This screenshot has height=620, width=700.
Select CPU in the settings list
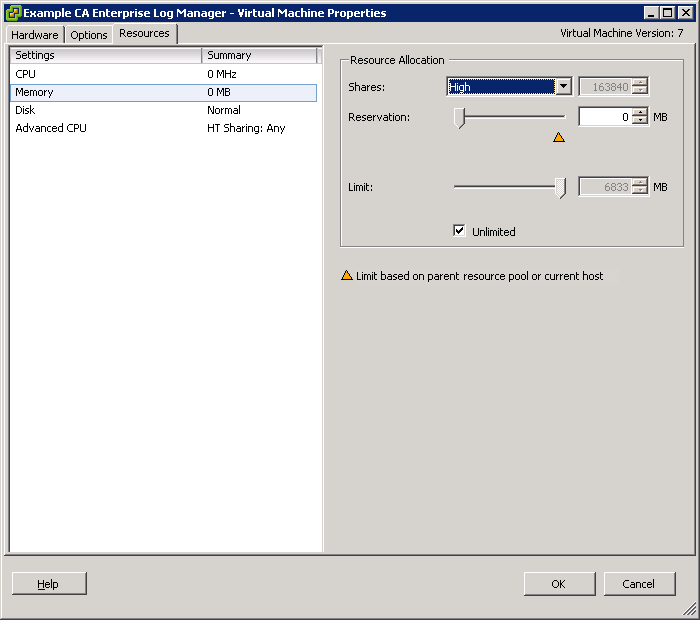tap(26, 74)
